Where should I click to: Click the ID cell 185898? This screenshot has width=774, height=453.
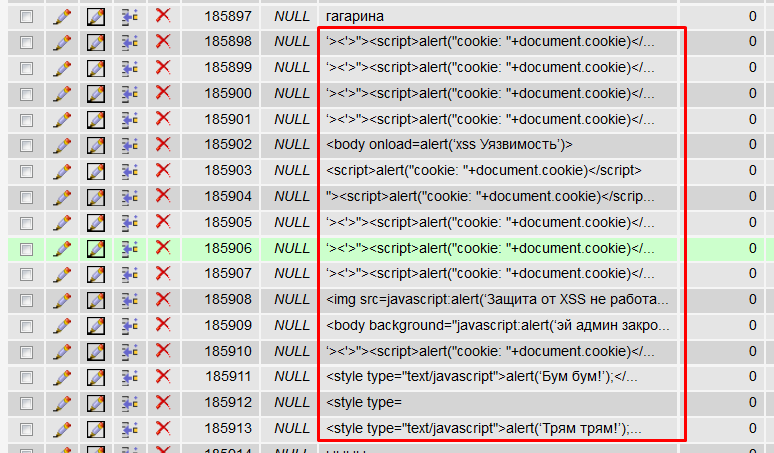point(228,41)
